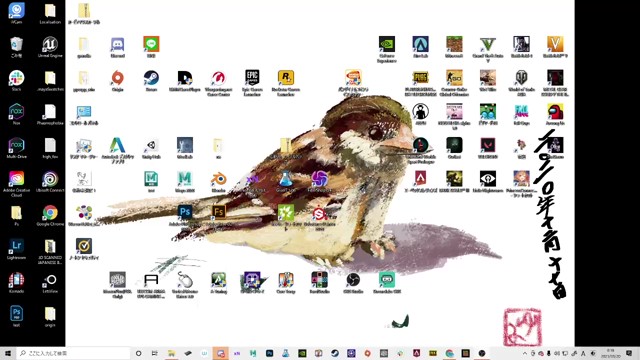Open Task View on the taskbar
640x360 pixels.
(155, 353)
